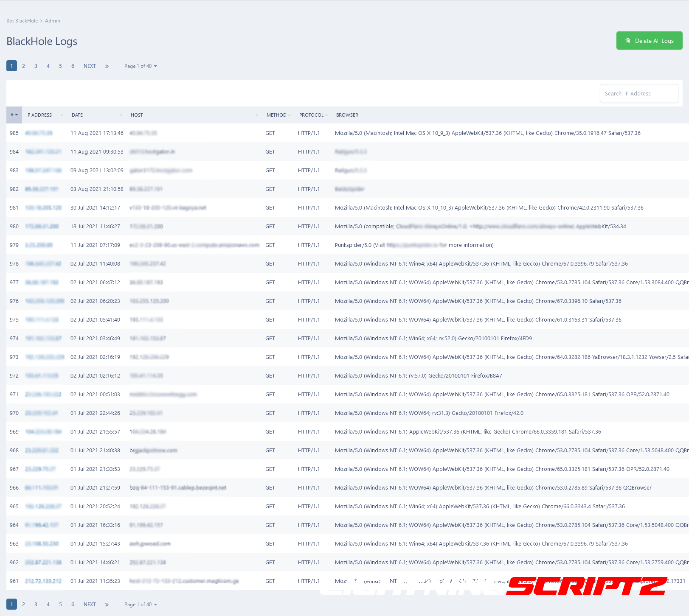Image resolution: width=689 pixels, height=616 pixels.
Task: Open the IP address link in row 961
Action: pyautogui.click(x=43, y=581)
